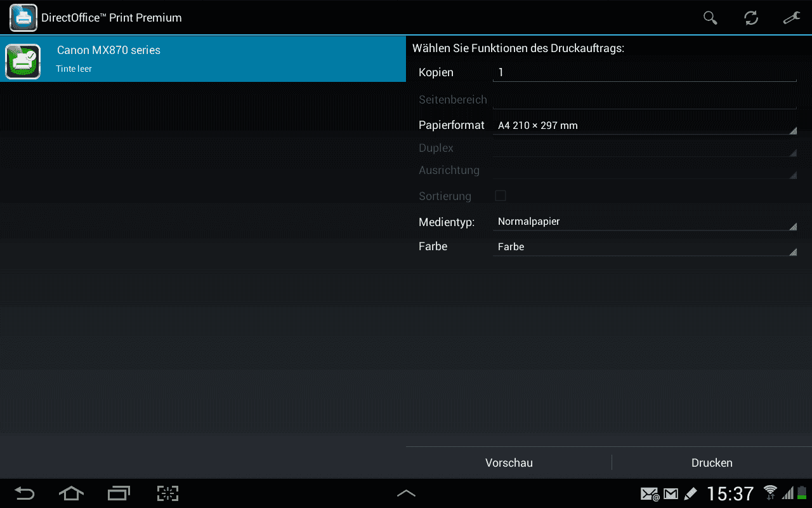Click the Canon MX870 printer icon
Image resolution: width=812 pixels, height=508 pixels.
[x=23, y=62]
